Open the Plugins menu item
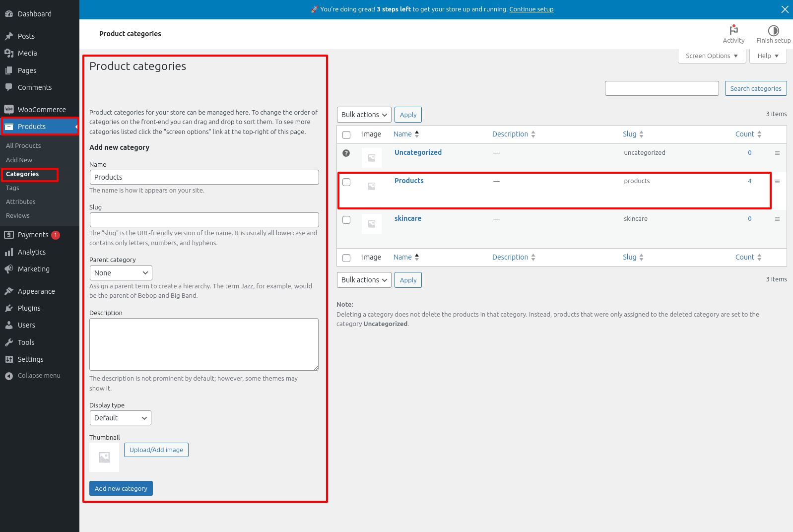This screenshot has height=532, width=793. coord(29,308)
